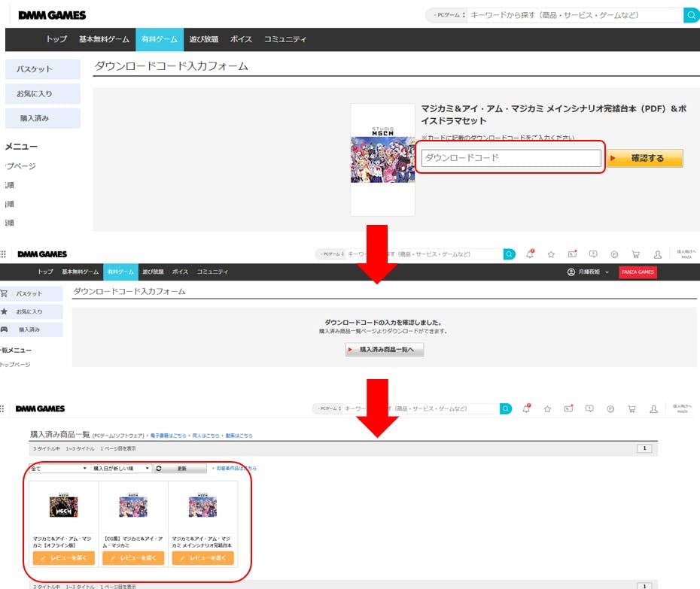Open the bell icon in bottom header
This screenshot has height=589, width=700.
click(527, 408)
